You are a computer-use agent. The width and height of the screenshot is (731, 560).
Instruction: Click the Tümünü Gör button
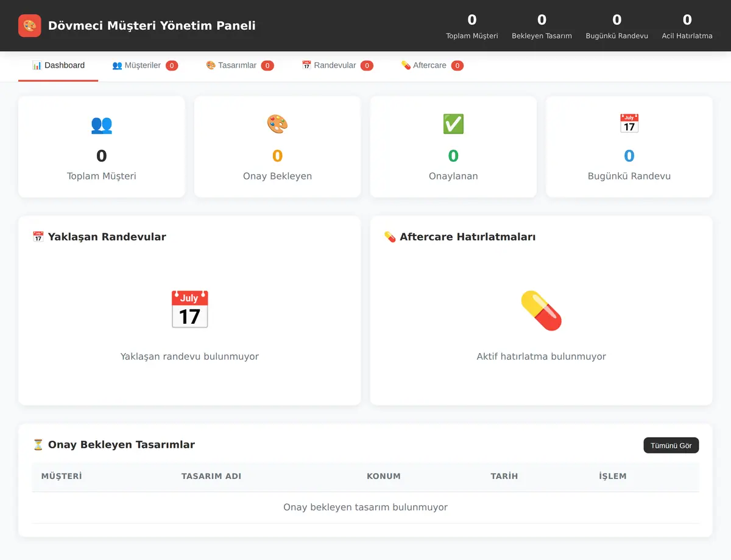click(x=671, y=446)
